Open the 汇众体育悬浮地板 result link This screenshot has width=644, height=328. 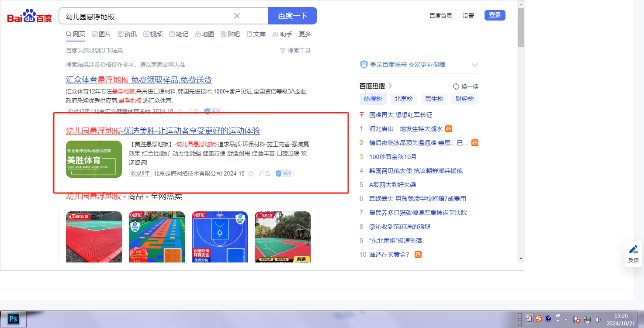pyautogui.click(x=139, y=80)
